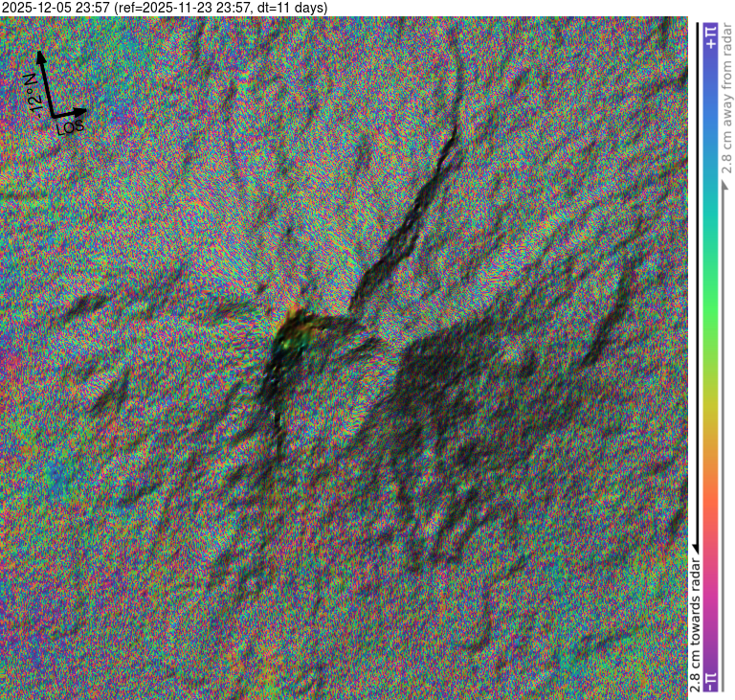The image size is (735, 700).
Task: Click the '2025-12-05 23:57' acquisition date
Action: (x=56, y=8)
